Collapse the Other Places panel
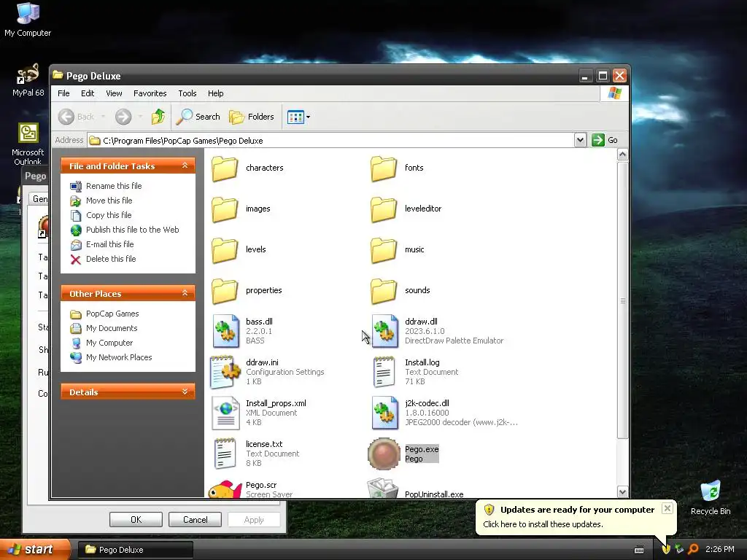This screenshot has height=560, width=747. (x=185, y=293)
